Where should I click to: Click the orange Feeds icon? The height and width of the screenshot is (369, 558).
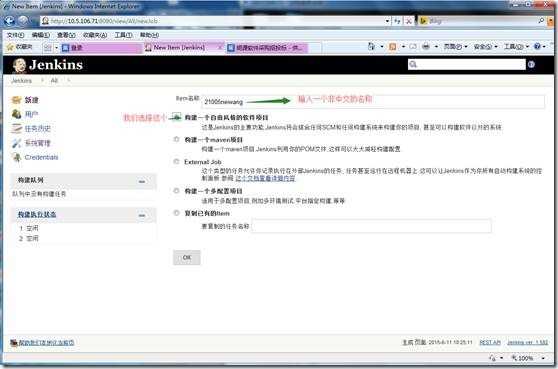pos(393,47)
